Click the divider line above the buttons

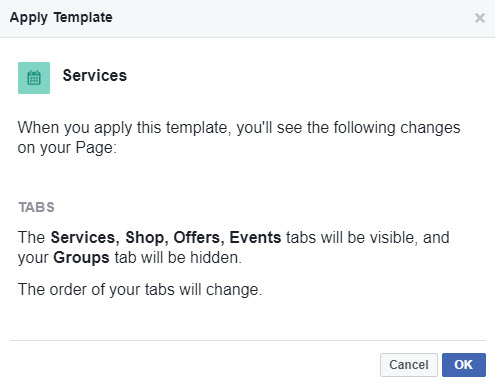point(247,340)
